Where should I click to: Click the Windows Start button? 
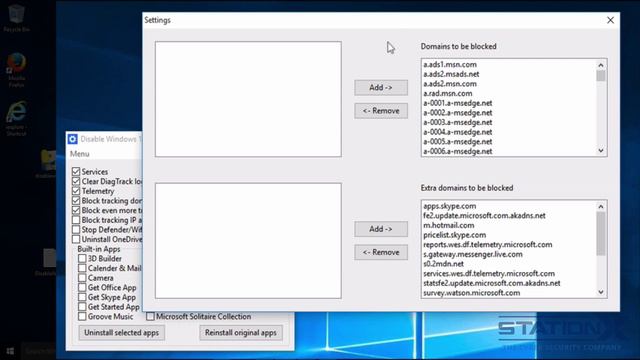(10, 351)
